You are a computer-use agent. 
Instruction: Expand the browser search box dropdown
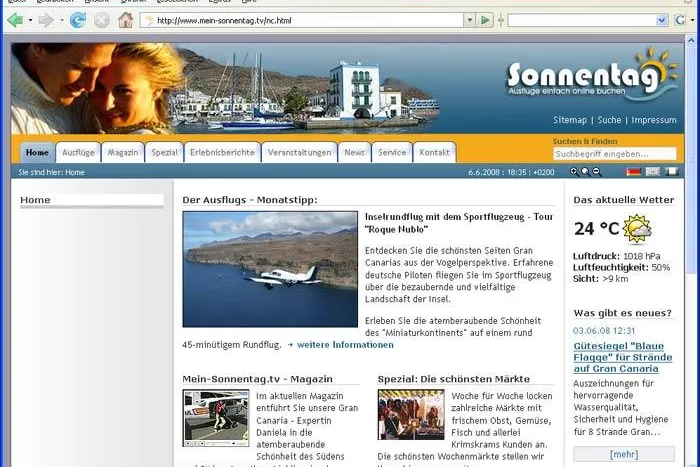[x=662, y=20]
